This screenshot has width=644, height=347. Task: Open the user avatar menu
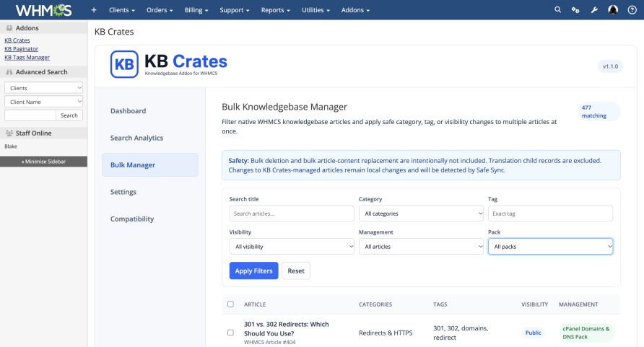(x=613, y=10)
